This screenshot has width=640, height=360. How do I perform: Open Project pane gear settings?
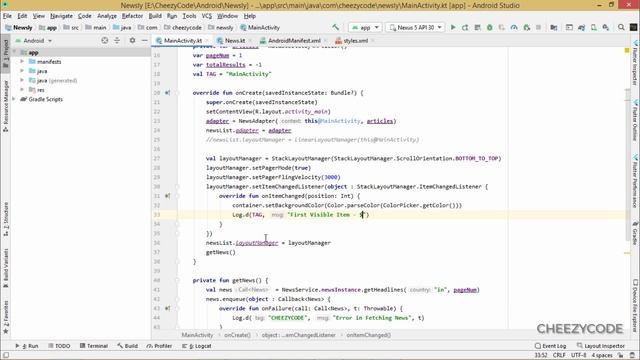[132, 40]
